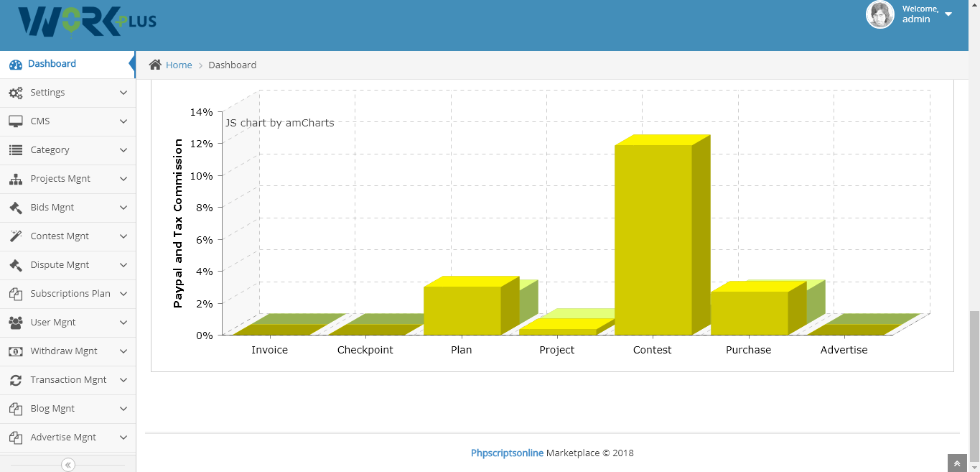The height and width of the screenshot is (472, 980).
Task: Click the Checkpoint axis label
Action: [x=365, y=350]
